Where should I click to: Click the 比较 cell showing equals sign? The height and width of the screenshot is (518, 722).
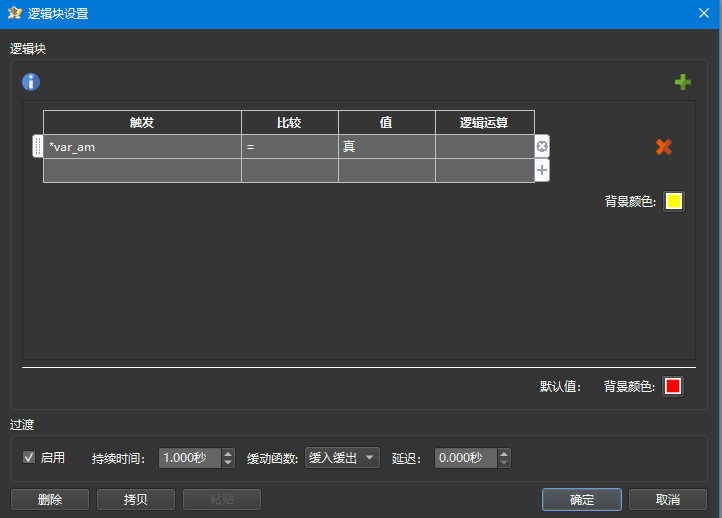coord(289,147)
